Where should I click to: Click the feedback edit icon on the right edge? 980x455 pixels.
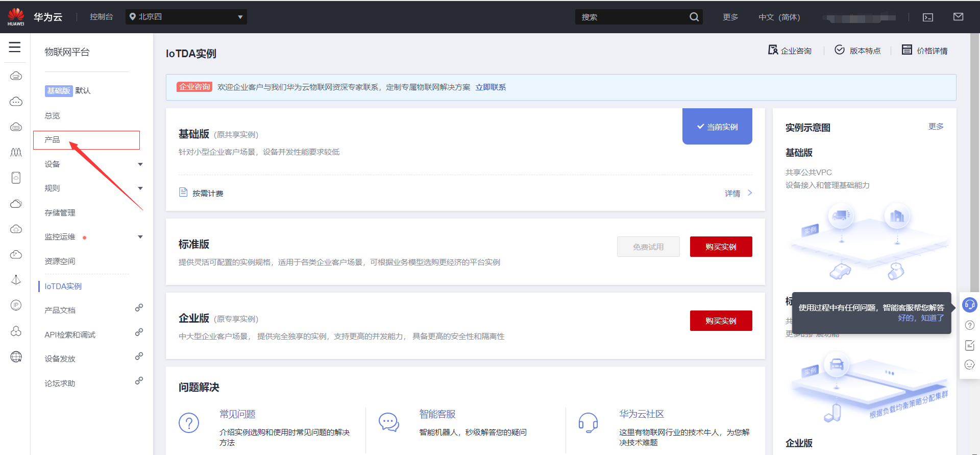click(x=970, y=345)
